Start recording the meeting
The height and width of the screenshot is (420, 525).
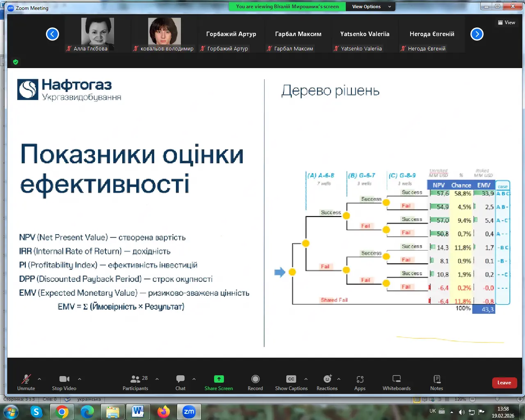tap(255, 382)
